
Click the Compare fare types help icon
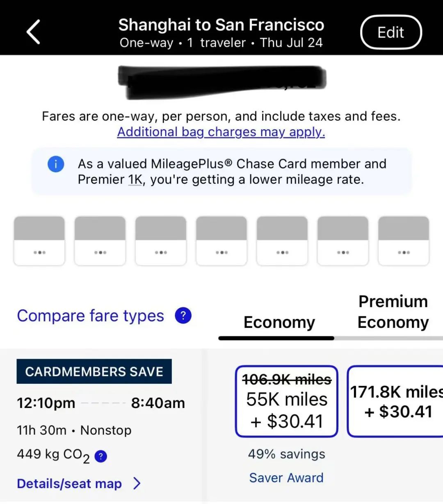(x=183, y=316)
